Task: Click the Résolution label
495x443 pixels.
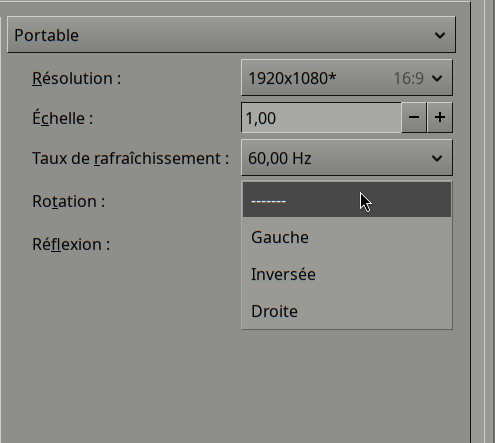Action: (x=76, y=79)
